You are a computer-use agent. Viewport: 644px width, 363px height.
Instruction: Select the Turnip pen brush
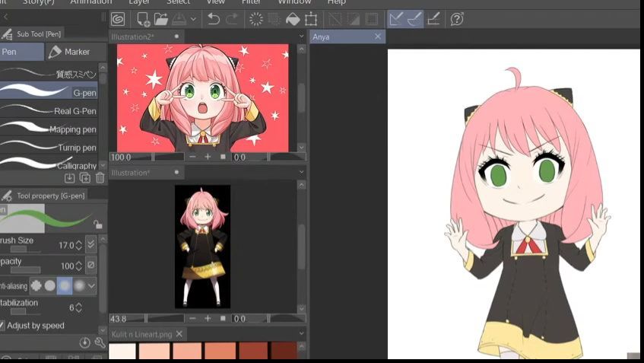click(x=49, y=147)
